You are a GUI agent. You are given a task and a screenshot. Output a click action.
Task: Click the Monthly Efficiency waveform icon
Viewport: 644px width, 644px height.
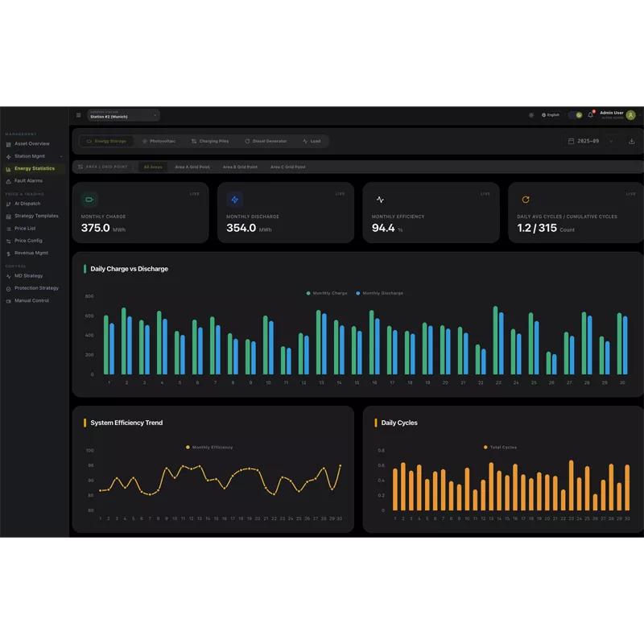pyautogui.click(x=380, y=198)
